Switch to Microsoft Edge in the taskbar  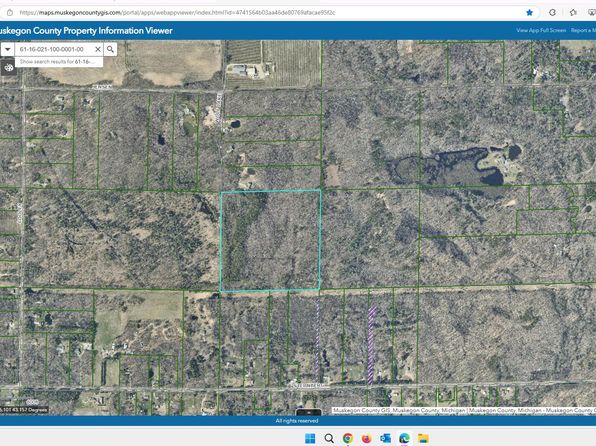(404, 438)
